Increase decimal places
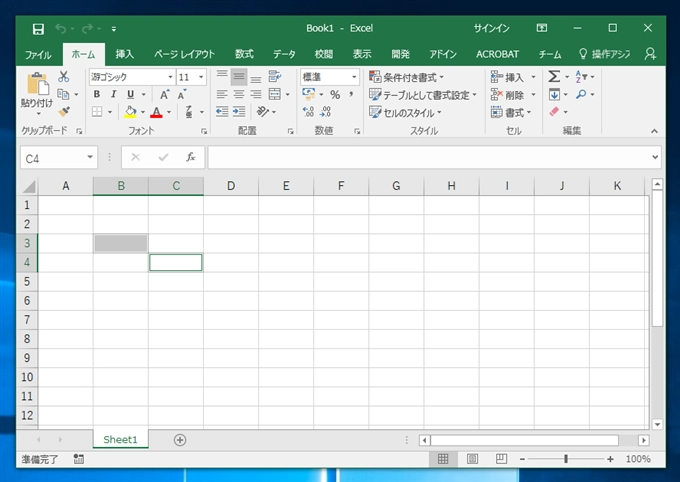Image resolution: width=680 pixels, height=482 pixels. pos(308,112)
